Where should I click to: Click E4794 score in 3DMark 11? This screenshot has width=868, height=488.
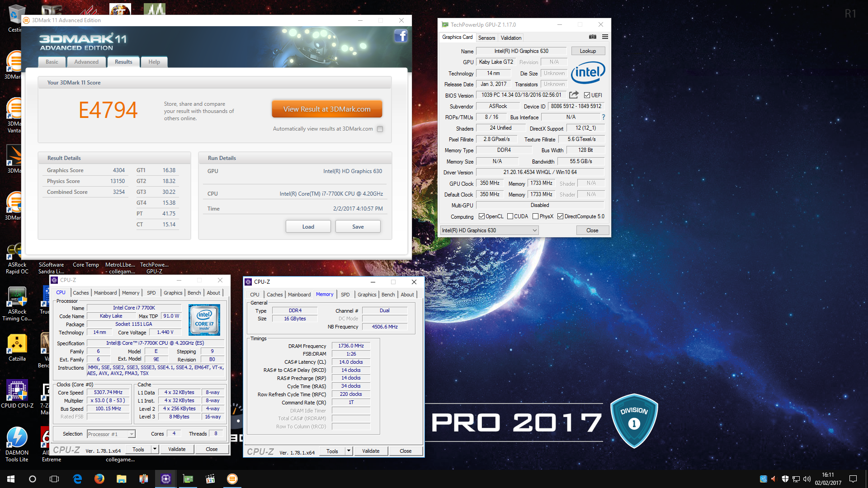(x=108, y=110)
